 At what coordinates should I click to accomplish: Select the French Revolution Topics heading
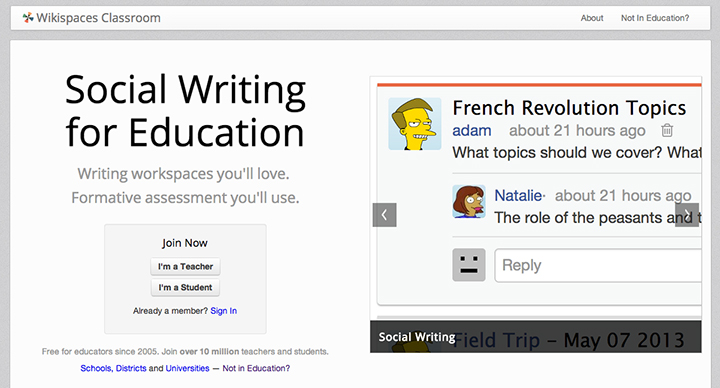pos(569,108)
